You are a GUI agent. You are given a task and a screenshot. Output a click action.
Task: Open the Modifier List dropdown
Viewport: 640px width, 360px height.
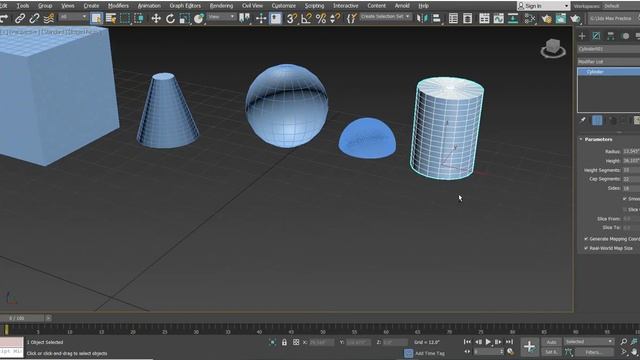[608, 62]
